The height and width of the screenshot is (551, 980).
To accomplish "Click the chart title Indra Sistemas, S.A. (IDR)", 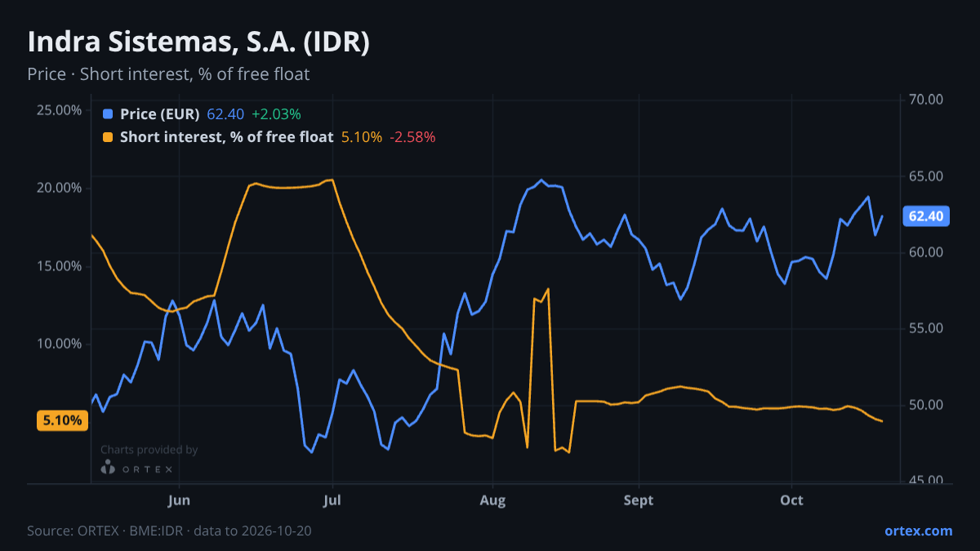I will click(198, 42).
